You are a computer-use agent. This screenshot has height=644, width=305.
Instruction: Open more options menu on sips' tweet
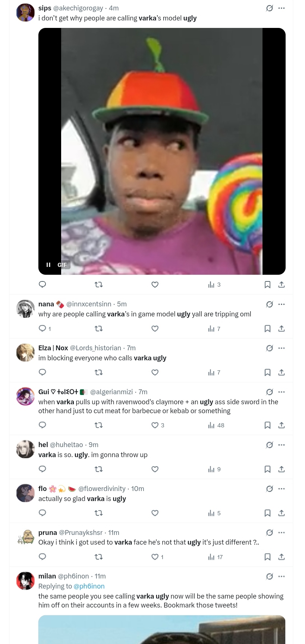[282, 8]
